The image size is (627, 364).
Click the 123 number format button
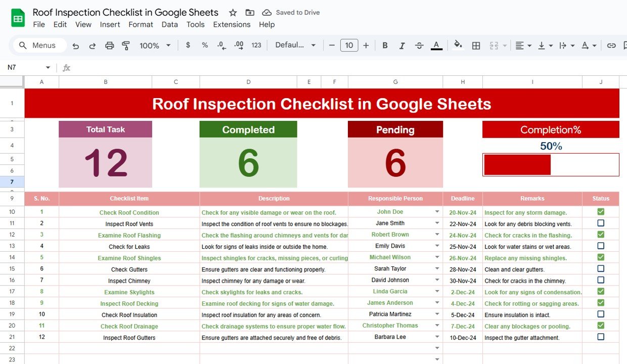tap(256, 45)
